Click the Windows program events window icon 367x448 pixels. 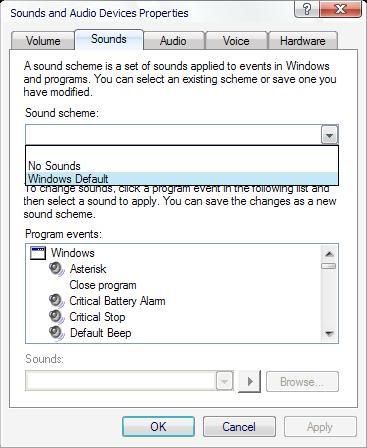pyautogui.click(x=38, y=253)
